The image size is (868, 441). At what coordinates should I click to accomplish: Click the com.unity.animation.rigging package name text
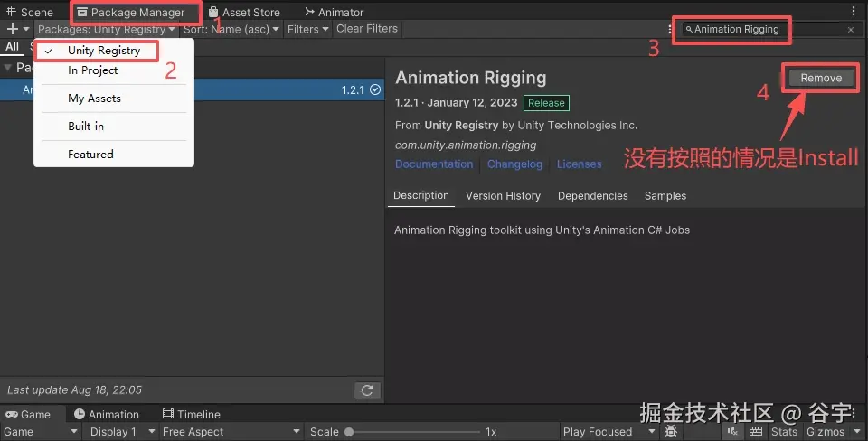tap(466, 145)
